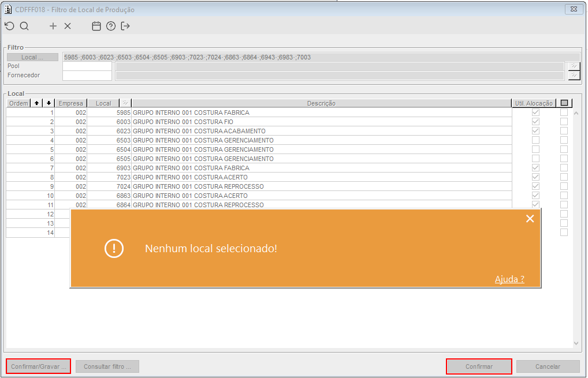Image resolution: width=588 pixels, height=378 pixels.
Task: Open the search magnifier tool
Action: tap(24, 26)
